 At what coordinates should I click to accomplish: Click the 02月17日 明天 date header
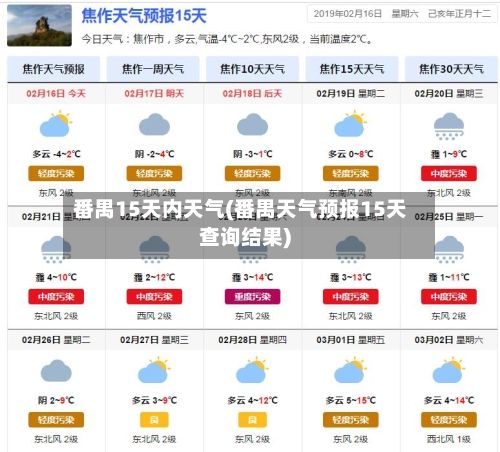click(154, 93)
